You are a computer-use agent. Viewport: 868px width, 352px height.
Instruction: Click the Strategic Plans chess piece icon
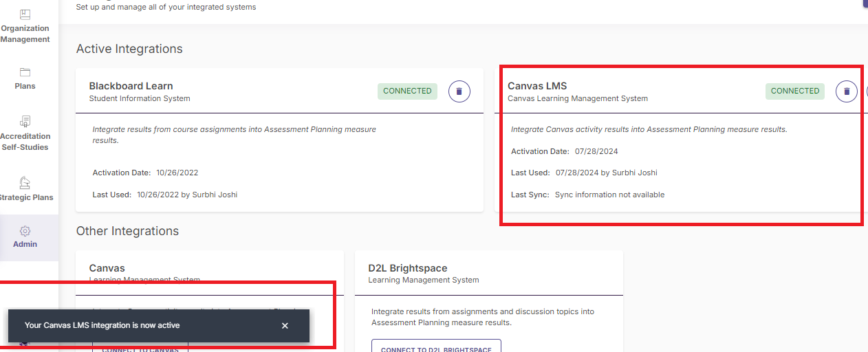pyautogui.click(x=25, y=183)
